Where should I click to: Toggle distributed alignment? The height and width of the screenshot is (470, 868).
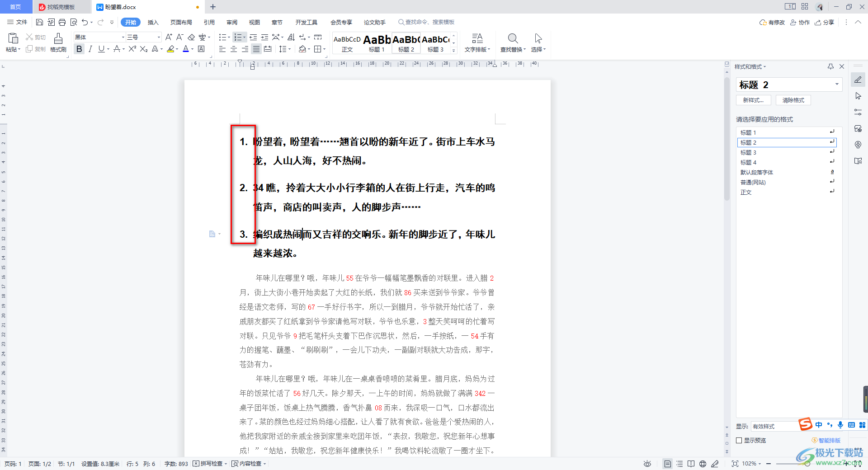point(268,49)
